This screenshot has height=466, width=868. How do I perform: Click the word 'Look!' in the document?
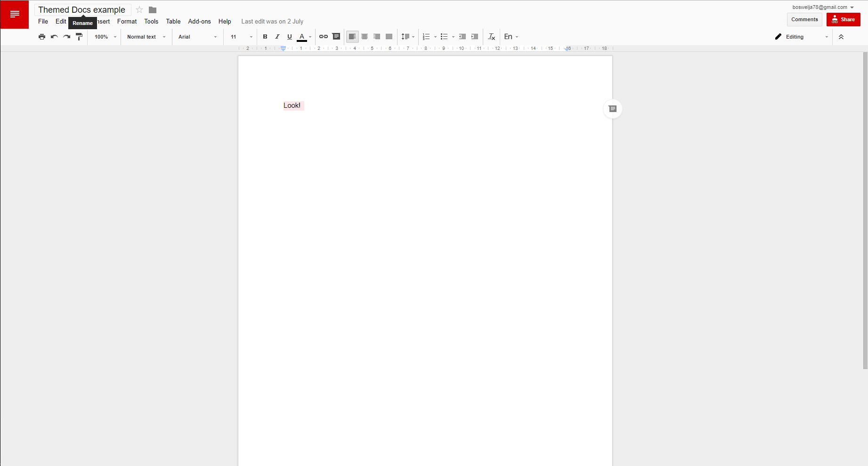(x=292, y=105)
